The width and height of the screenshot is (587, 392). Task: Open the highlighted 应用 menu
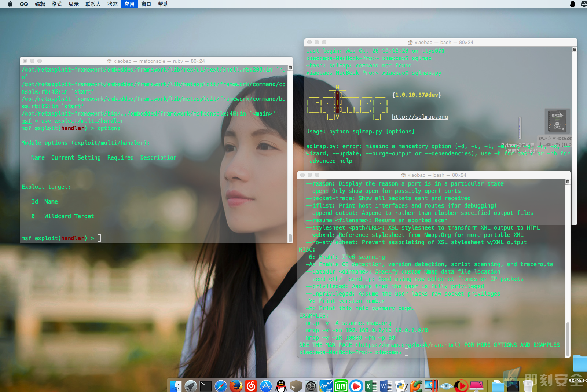[129, 4]
